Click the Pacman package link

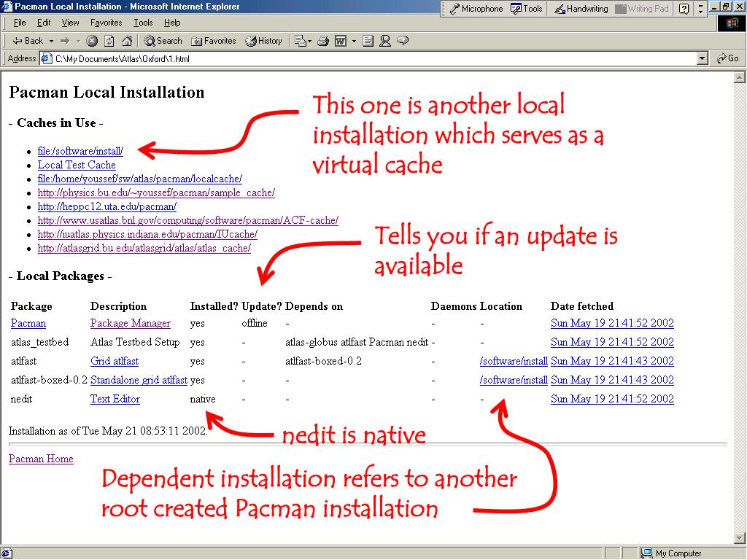(28, 323)
